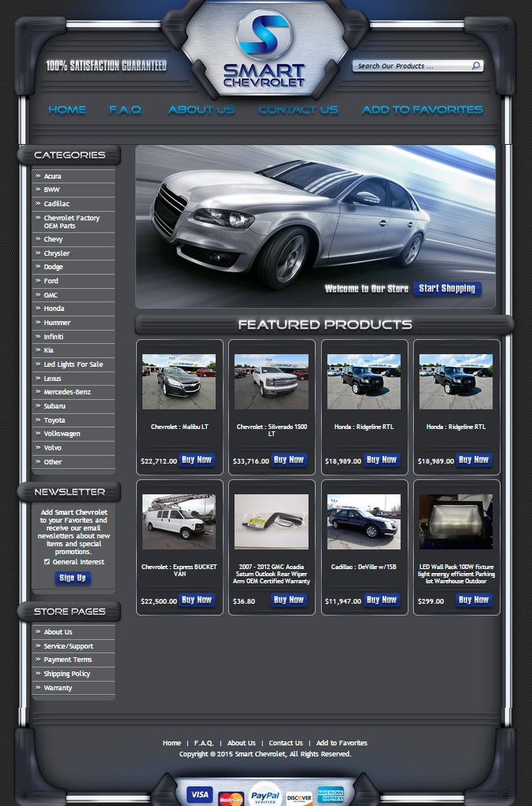
Task: Click the footer F.A.Q. link
Action: (x=204, y=743)
